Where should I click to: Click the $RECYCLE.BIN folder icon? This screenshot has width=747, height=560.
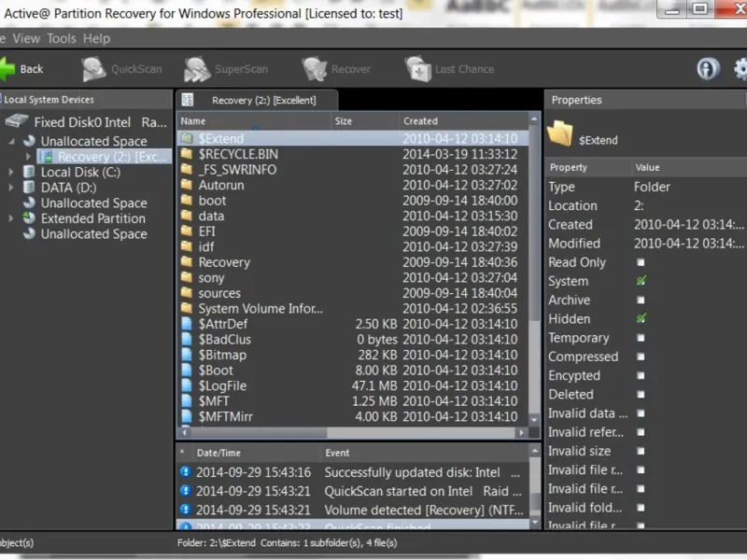pos(187,154)
